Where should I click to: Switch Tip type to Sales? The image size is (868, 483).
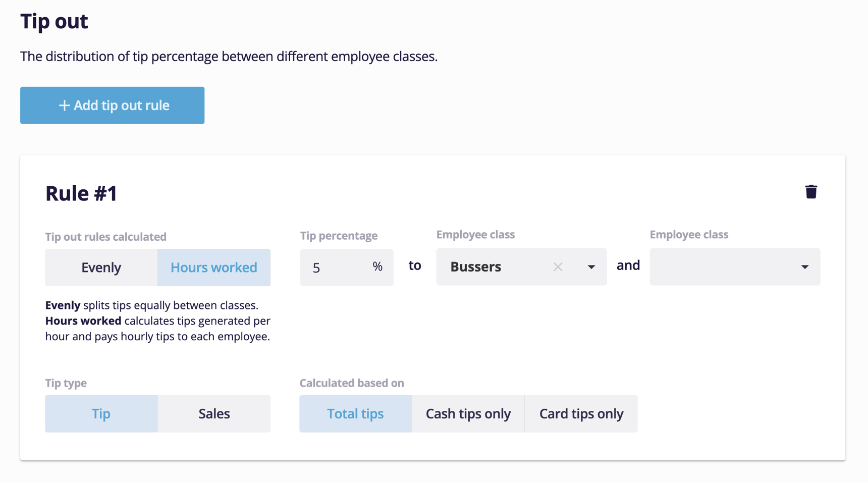[214, 413]
